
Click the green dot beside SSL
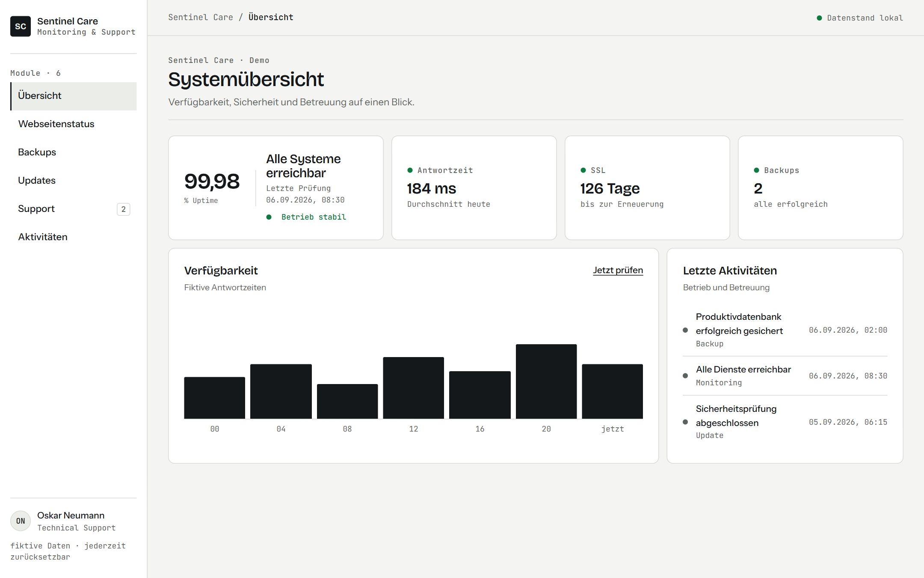pos(583,170)
